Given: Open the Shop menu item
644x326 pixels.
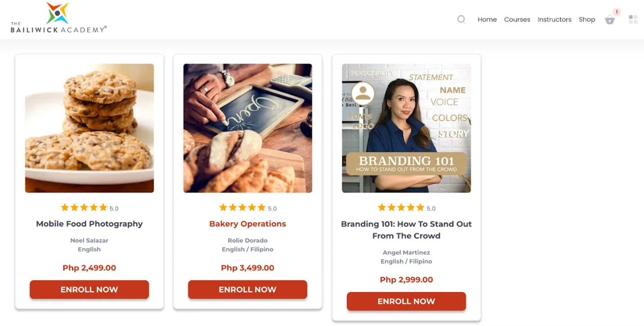Looking at the screenshot, I should pyautogui.click(x=587, y=19).
